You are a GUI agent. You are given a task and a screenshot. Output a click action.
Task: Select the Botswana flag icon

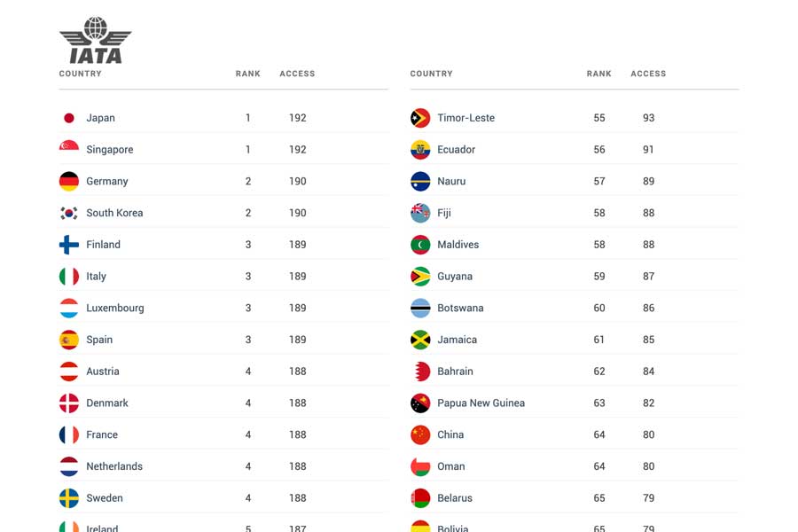(420, 309)
